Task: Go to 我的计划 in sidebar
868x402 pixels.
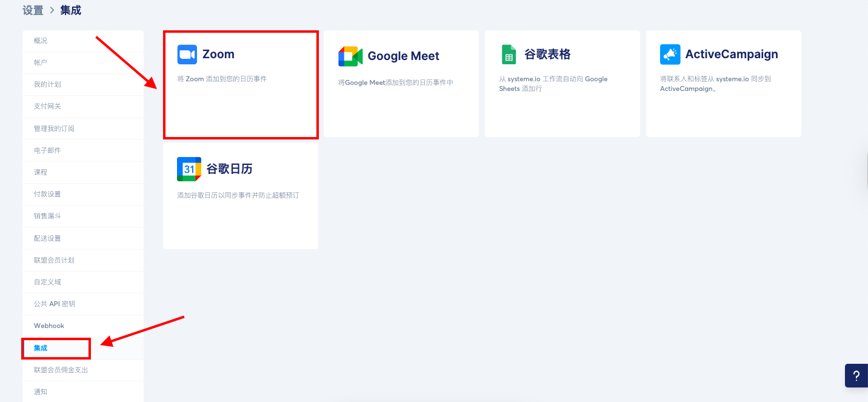Action: [x=83, y=84]
